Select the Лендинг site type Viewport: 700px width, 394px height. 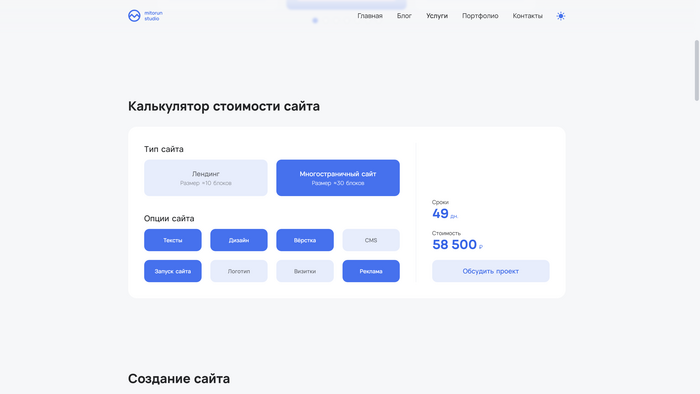[206, 178]
